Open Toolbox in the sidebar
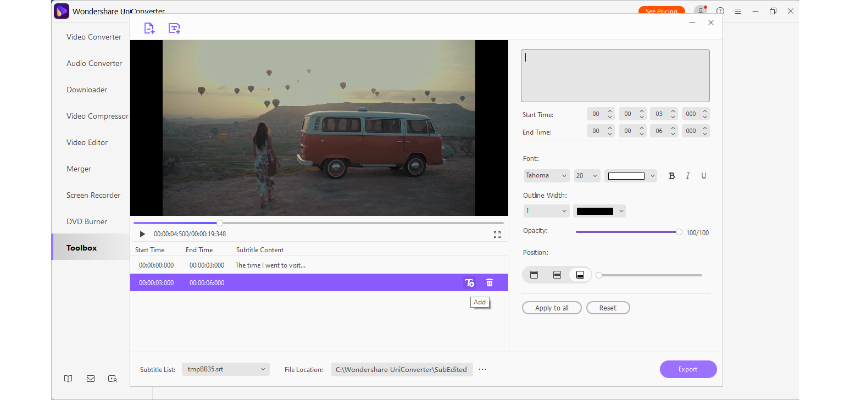Image resolution: width=850 pixels, height=400 pixels. point(91,248)
